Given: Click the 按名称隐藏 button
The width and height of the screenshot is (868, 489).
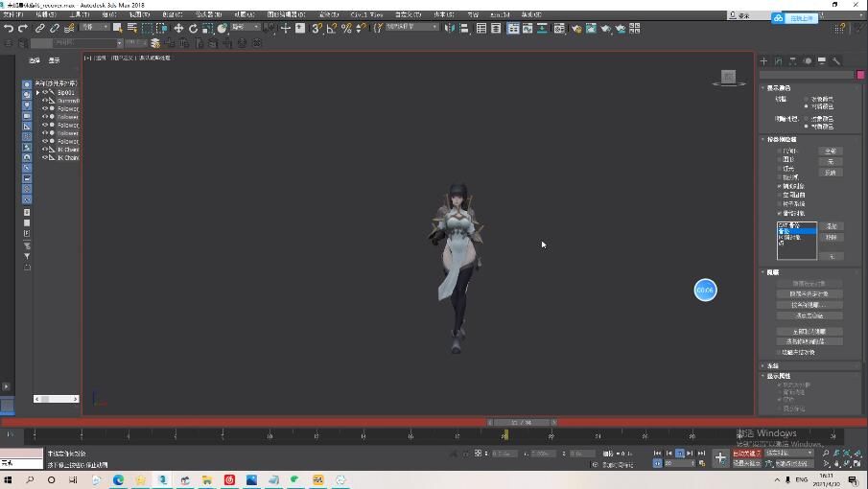Looking at the screenshot, I should click(x=809, y=305).
